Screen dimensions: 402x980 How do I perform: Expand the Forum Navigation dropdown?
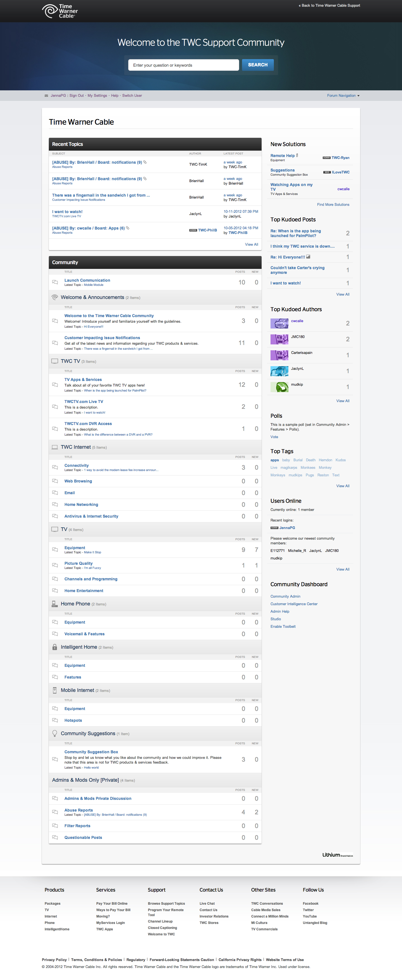click(343, 96)
